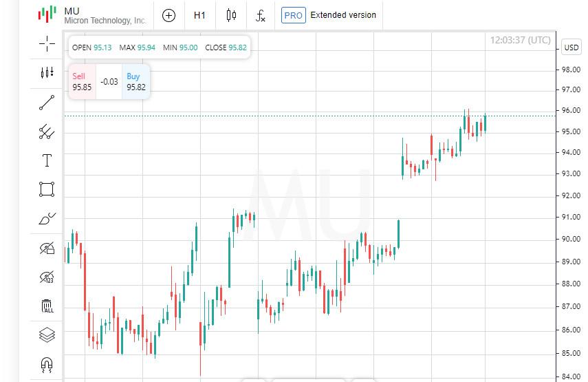Open the Extended version link

point(343,15)
